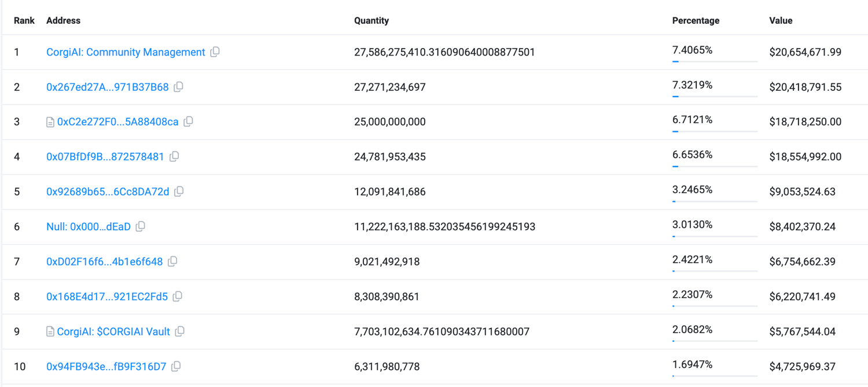Viewport: 868px width, 387px height.
Task: Sort by the Value column header
Action: click(781, 20)
